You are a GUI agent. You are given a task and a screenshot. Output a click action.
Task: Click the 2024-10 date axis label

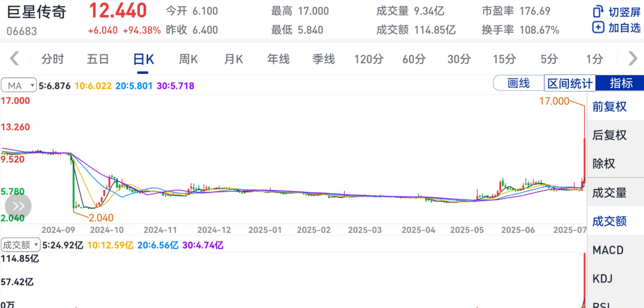pyautogui.click(x=106, y=230)
